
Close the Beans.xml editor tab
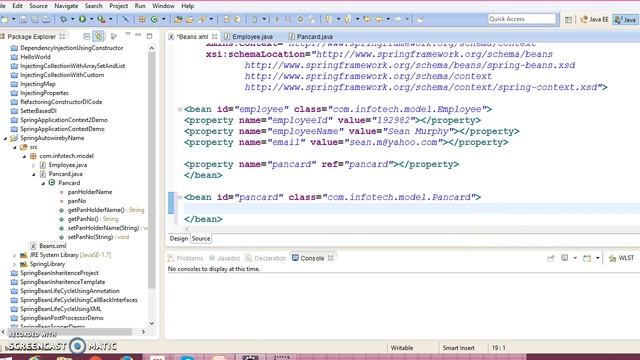click(x=214, y=37)
